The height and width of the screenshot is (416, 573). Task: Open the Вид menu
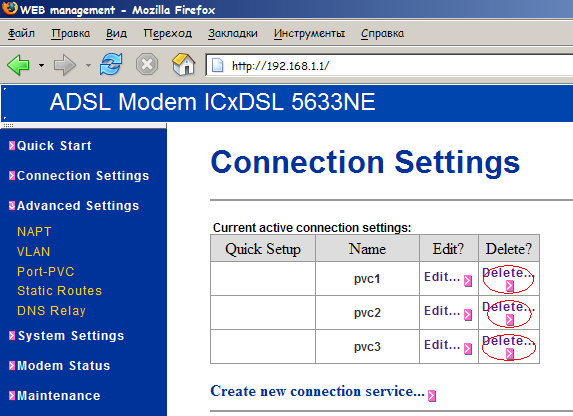116,33
